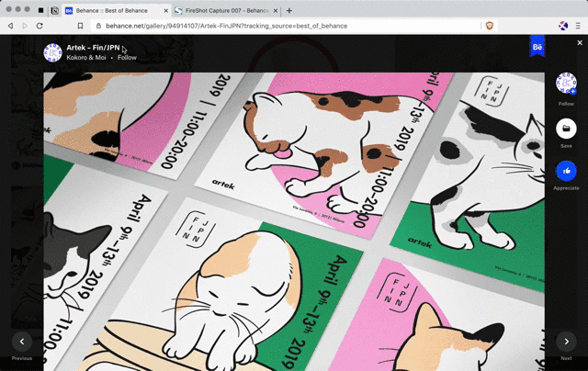The width and height of the screenshot is (588, 371).
Task: Bookmark this page with the bookmark icon
Action: coord(80,26)
